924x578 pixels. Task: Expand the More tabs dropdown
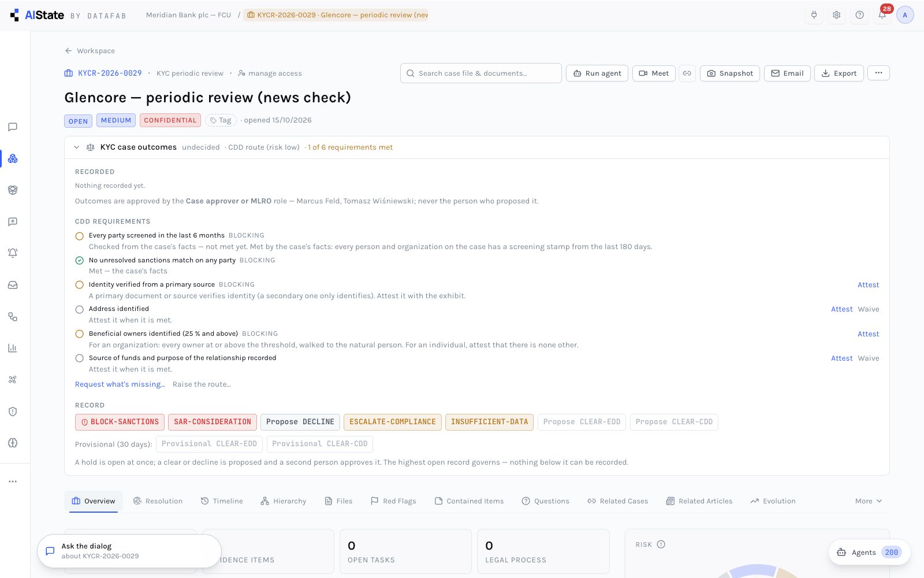[869, 501]
